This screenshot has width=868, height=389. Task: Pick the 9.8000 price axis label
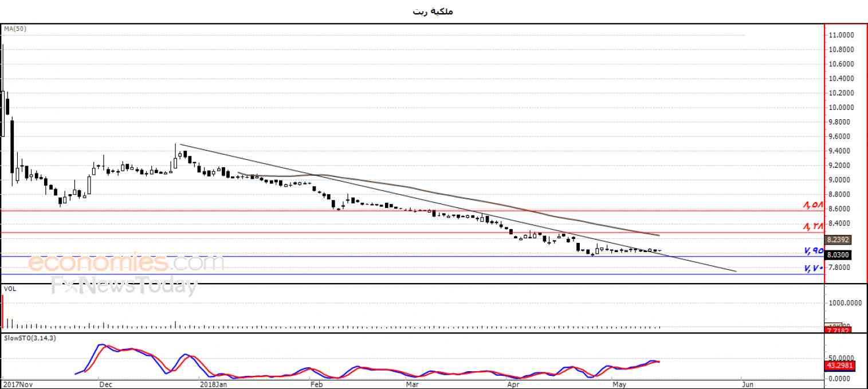840,122
